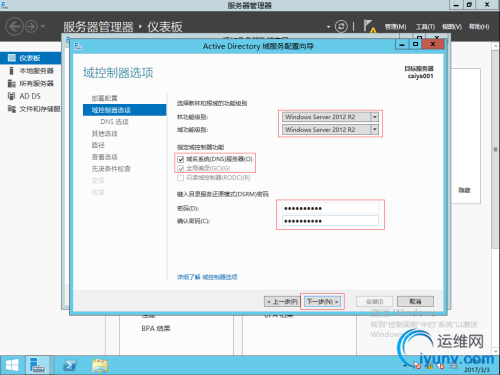
Task: Open the 视图(V) menu
Action: (x=452, y=27)
